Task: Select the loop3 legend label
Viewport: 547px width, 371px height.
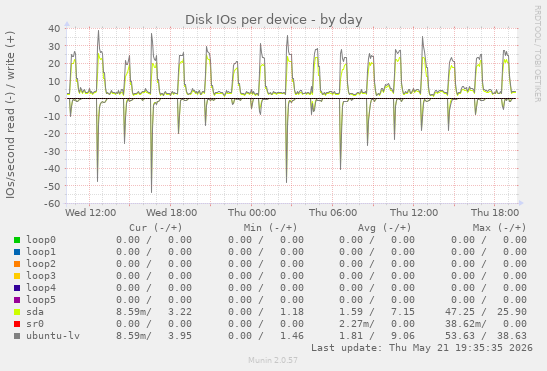Action: pyautogui.click(x=41, y=276)
